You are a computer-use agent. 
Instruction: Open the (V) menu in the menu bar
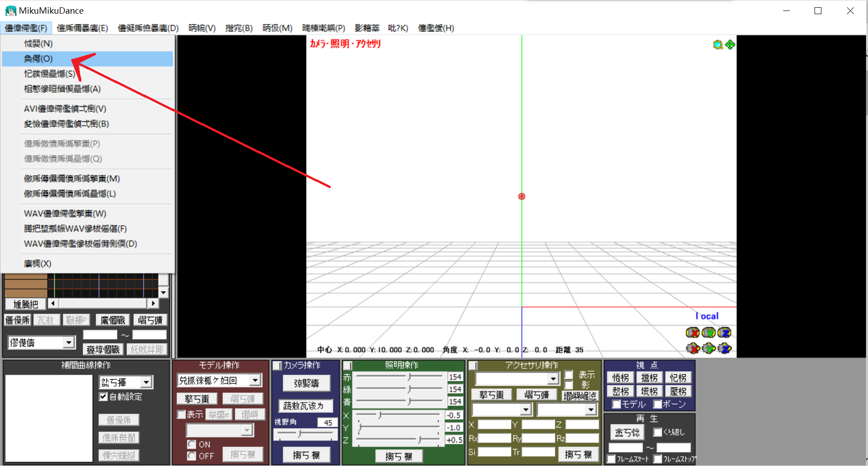202,28
